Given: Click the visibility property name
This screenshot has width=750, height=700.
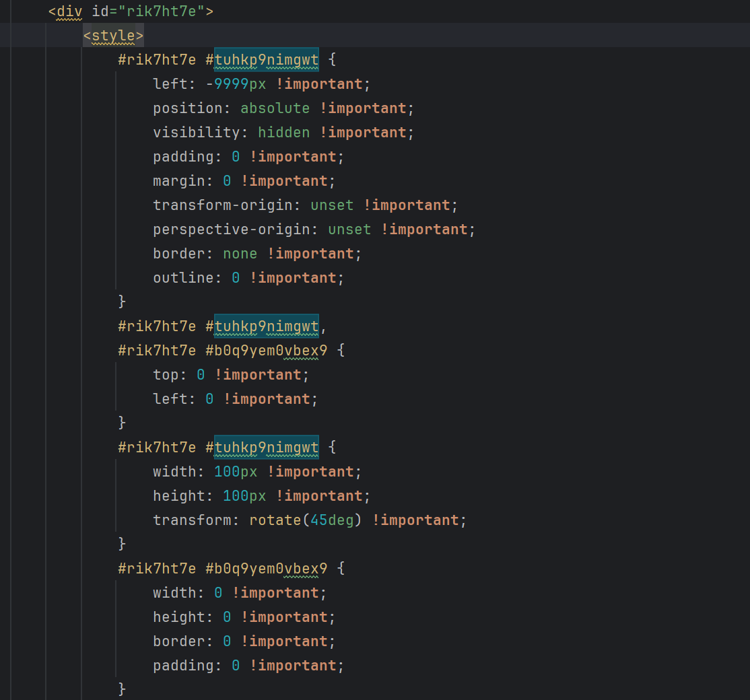Looking at the screenshot, I should [x=196, y=133].
